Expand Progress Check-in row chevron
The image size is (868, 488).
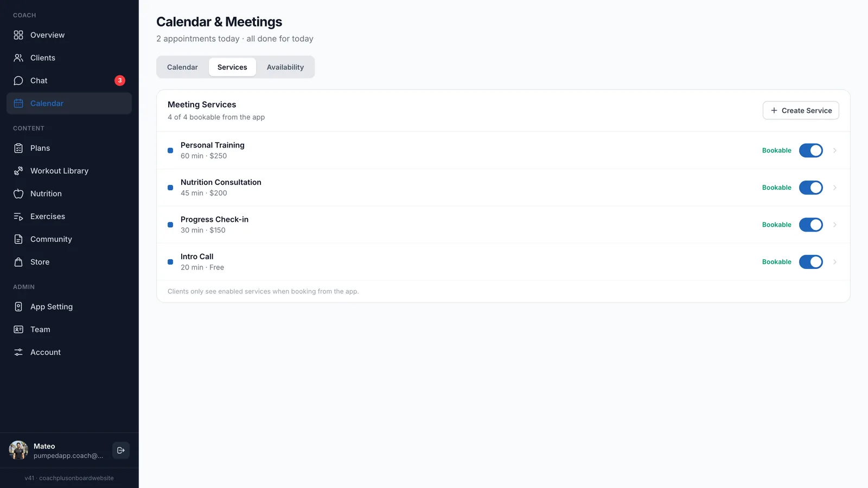(x=835, y=224)
